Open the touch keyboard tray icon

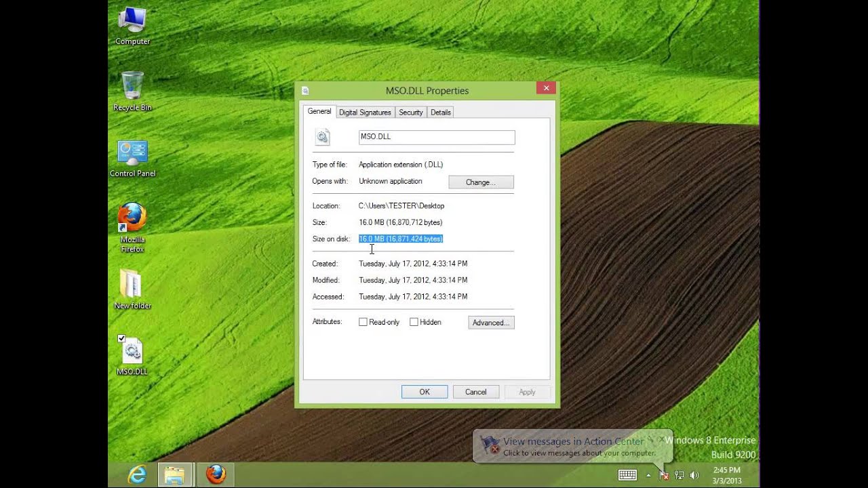tap(627, 475)
